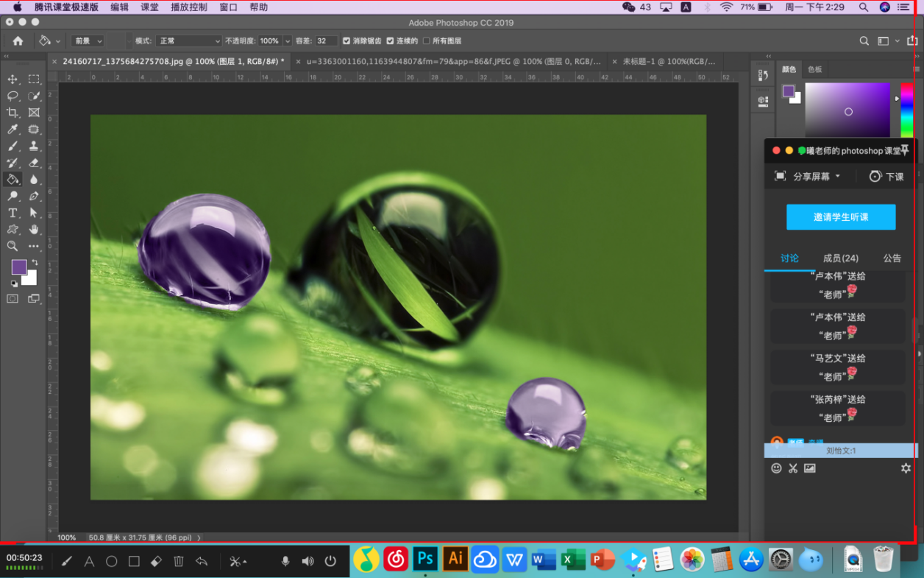Screen dimensions: 924x578
Task: Pin the classroom chat window
Action: [905, 150]
